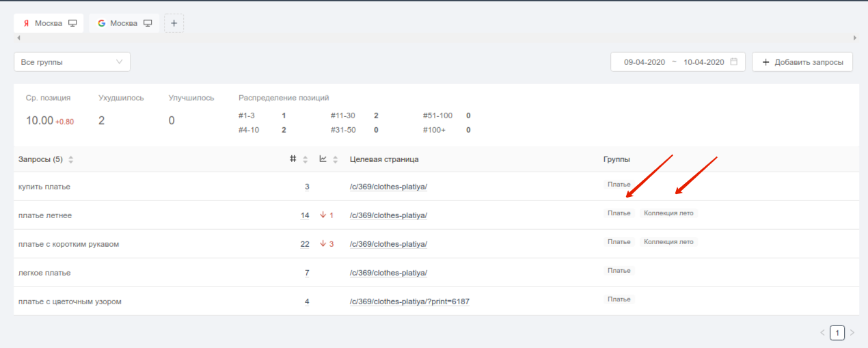Open target page for платье с коротким рукавом
Screen dimensions: 868x348
(388, 244)
